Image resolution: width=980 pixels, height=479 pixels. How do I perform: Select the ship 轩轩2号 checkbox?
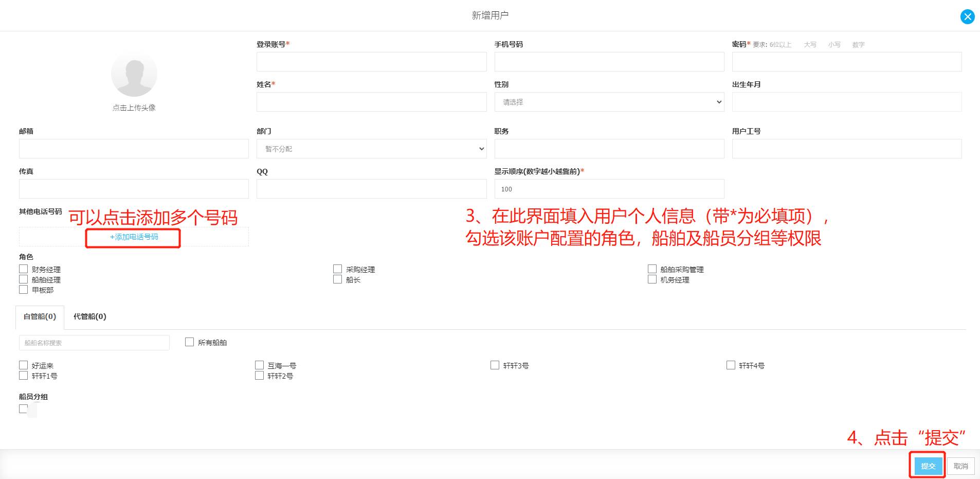click(259, 376)
